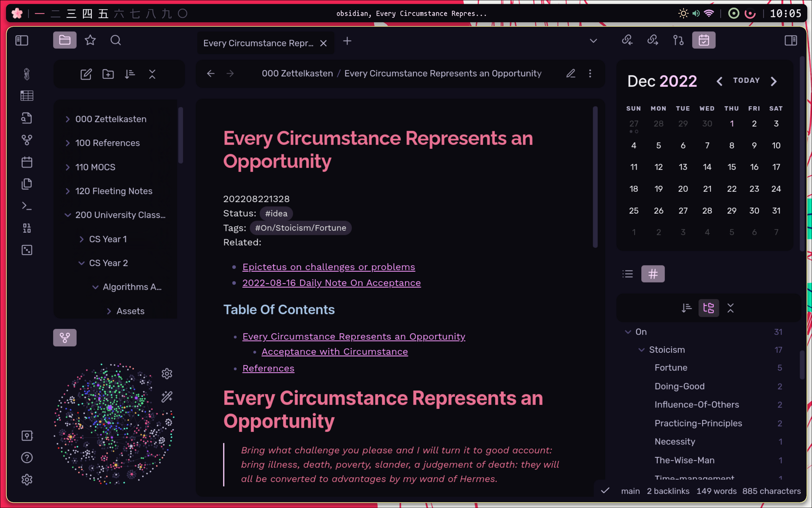812x508 pixels.
Task: Click the editor vertical scrollbar
Action: (x=595, y=178)
